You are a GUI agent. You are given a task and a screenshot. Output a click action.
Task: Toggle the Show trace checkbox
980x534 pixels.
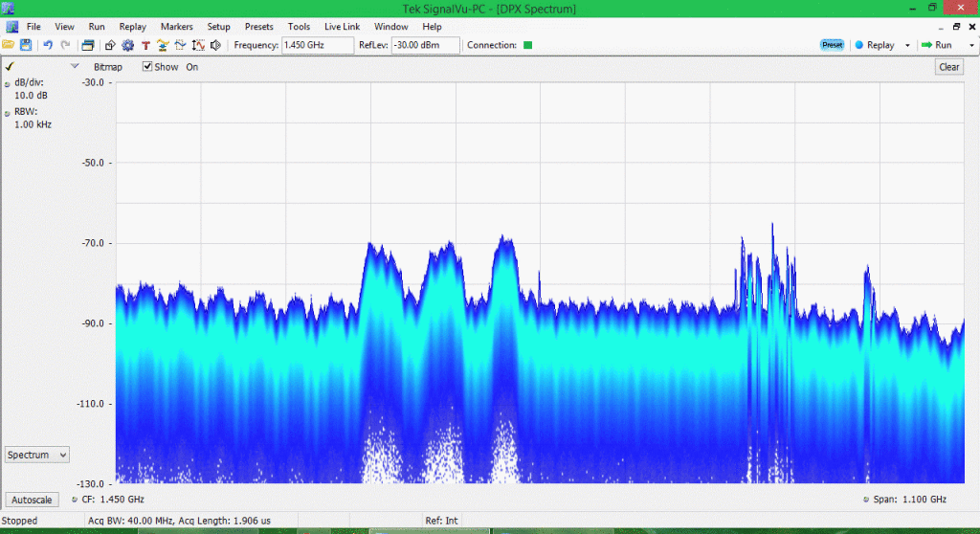(x=146, y=66)
